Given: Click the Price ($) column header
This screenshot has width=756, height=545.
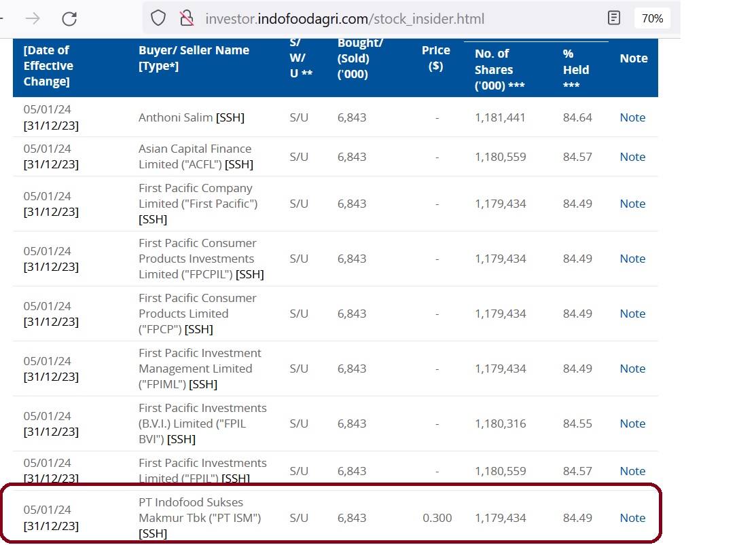Looking at the screenshot, I should (435, 58).
